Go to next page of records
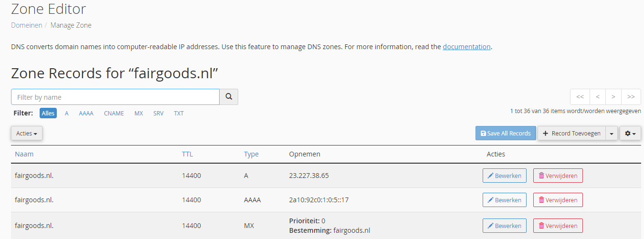This screenshot has height=239, width=644. [x=613, y=97]
